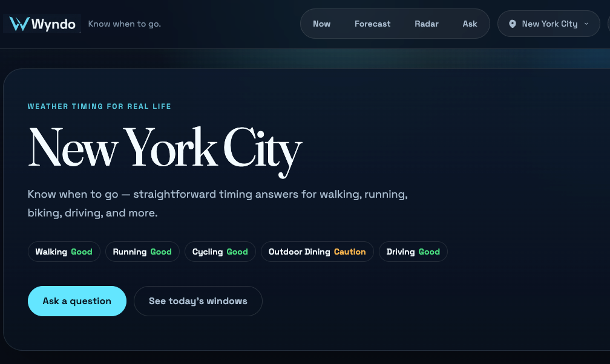This screenshot has width=610, height=364.
Task: Select the Running Good chip
Action: point(142,252)
